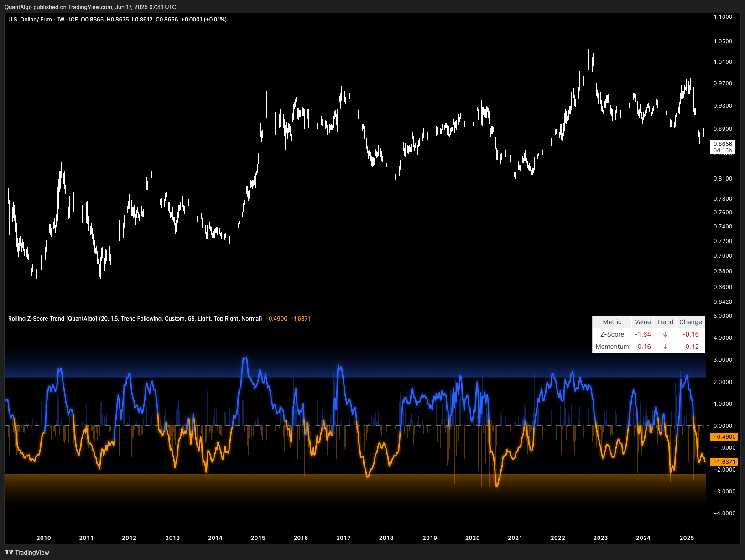
Task: Click the 3d 15h bar countdown label
Action: coord(723,150)
